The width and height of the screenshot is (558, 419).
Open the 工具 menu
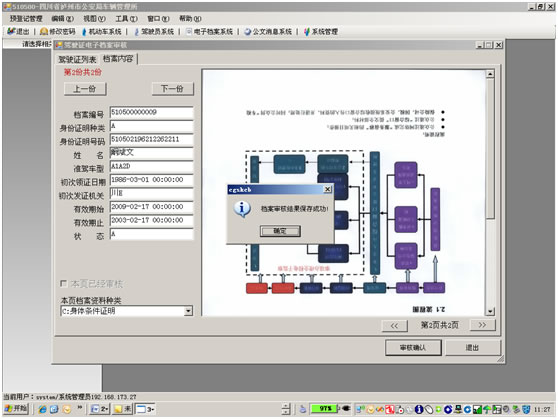pyautogui.click(x=126, y=19)
